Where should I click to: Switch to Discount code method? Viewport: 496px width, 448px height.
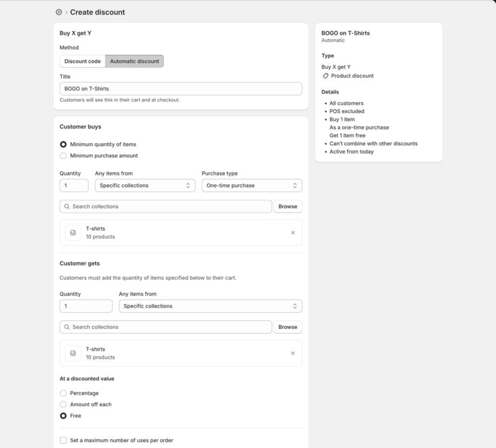pyautogui.click(x=83, y=61)
